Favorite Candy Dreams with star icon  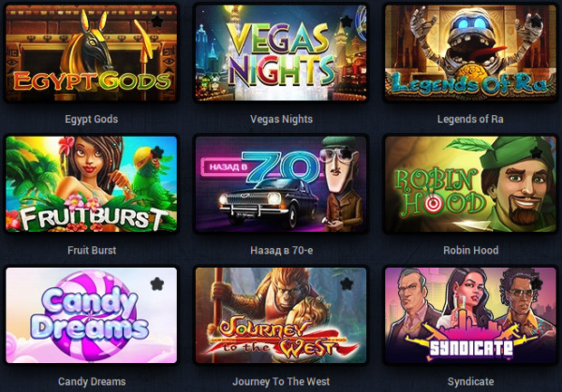(157, 284)
